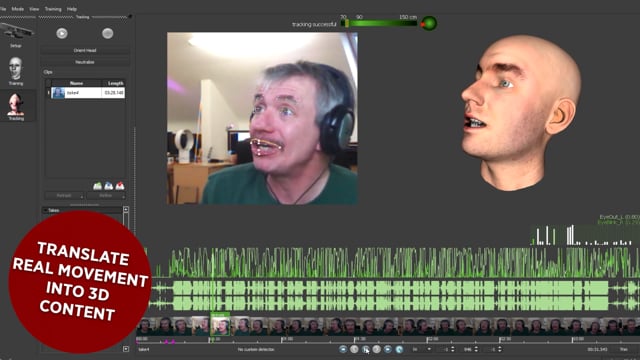This screenshot has width=640, height=360.
Task: Click the red clip icon below Clips list
Action: (120, 186)
